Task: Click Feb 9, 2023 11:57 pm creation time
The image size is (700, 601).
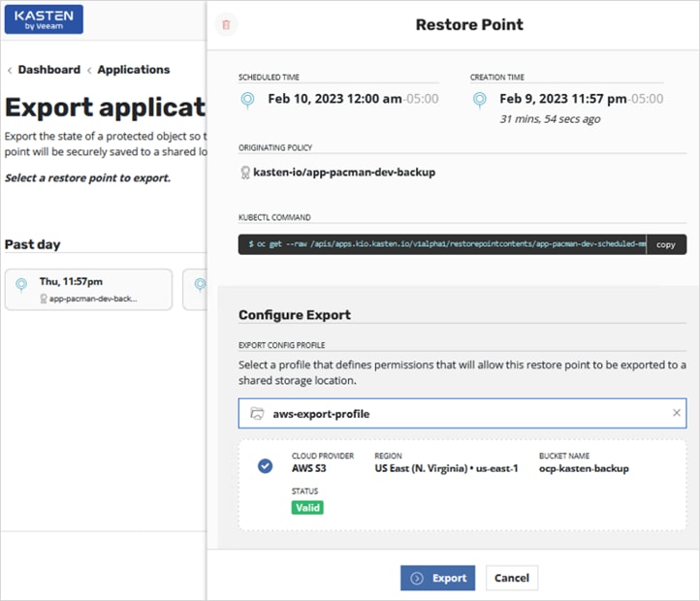Action: pos(563,99)
